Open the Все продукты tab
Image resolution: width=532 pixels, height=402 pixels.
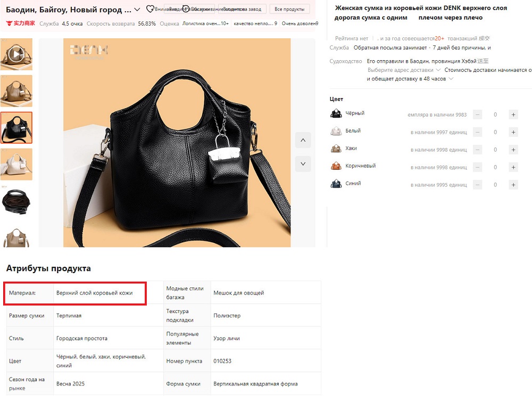point(290,10)
